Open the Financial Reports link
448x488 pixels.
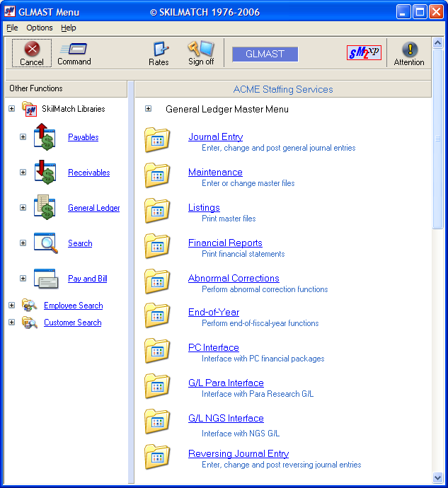pos(225,243)
